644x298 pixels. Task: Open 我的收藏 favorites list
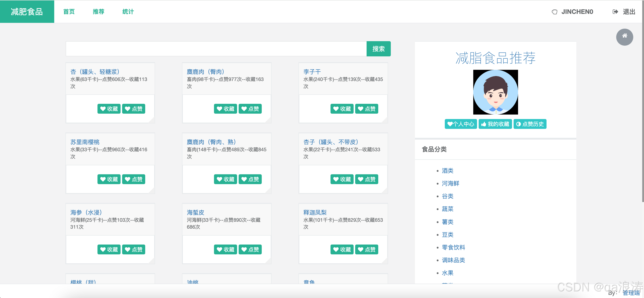point(495,124)
